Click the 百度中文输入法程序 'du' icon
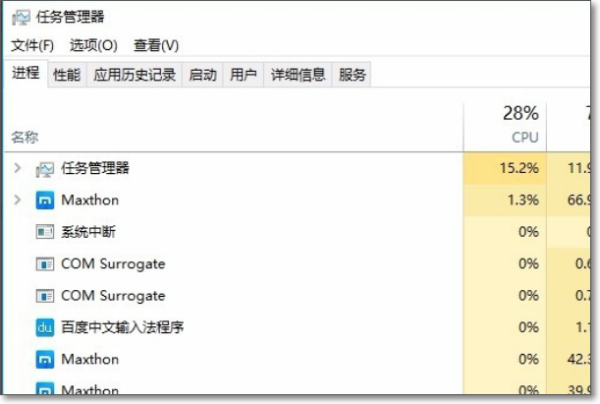This screenshot has height=404, width=600. coord(45,328)
